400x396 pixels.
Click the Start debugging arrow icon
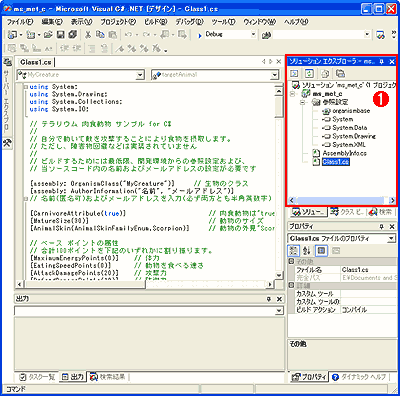coord(200,35)
